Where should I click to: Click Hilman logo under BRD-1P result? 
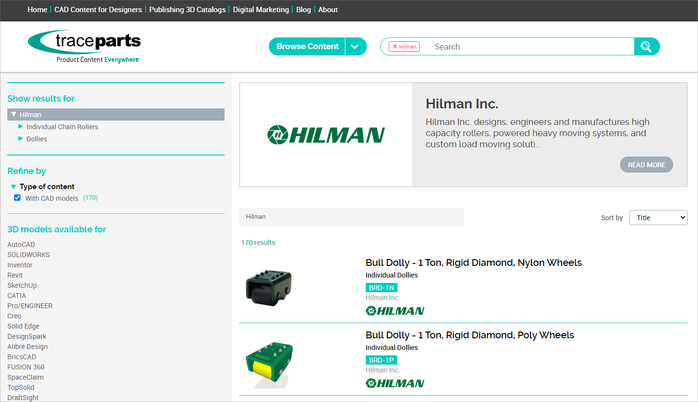coord(395,383)
